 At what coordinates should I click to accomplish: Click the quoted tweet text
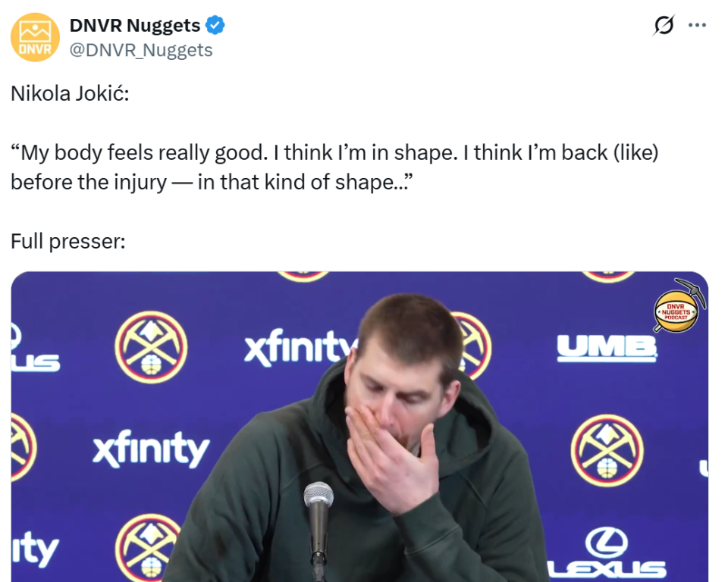(334, 167)
